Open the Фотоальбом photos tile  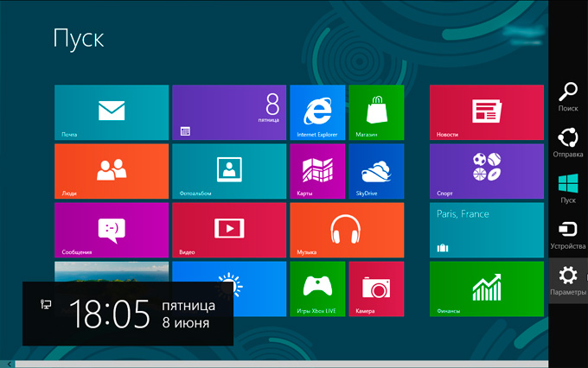coord(228,171)
